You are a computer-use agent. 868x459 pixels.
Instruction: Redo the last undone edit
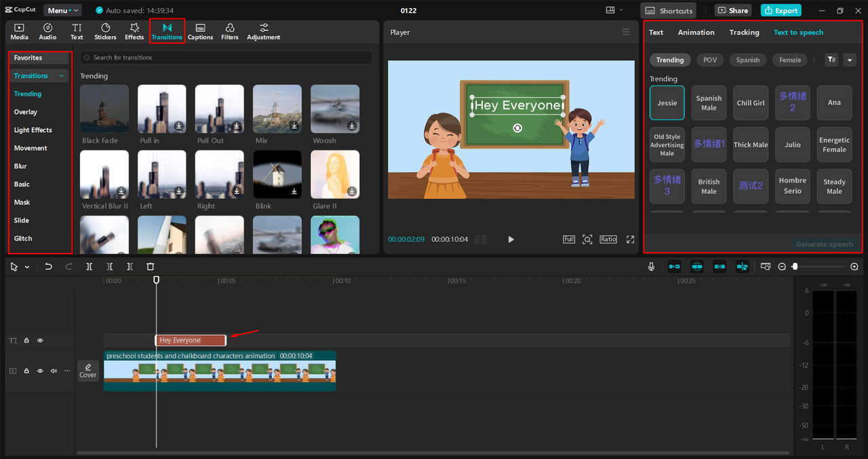pyautogui.click(x=68, y=266)
